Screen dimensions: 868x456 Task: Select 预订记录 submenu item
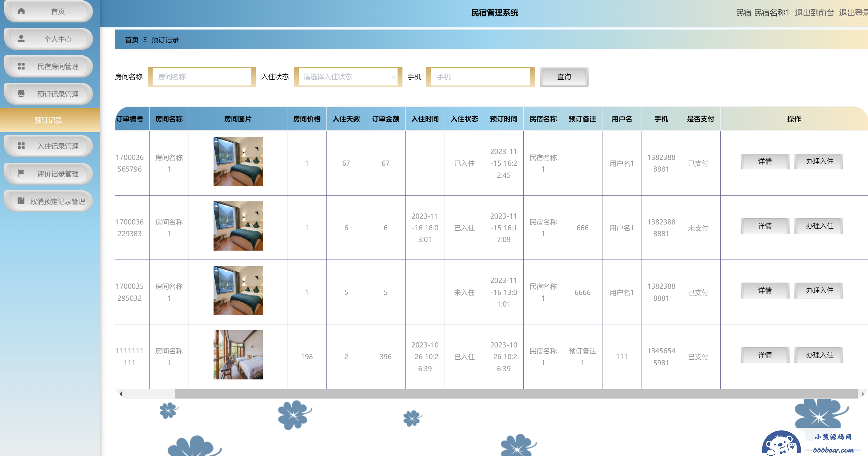50,120
